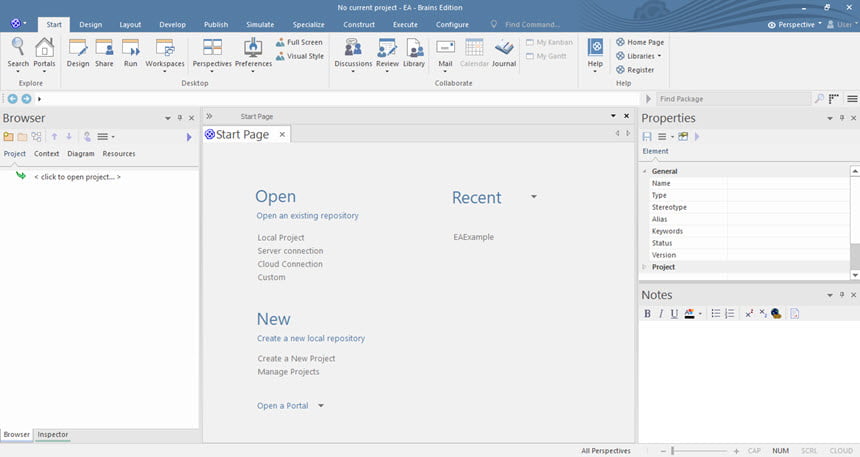Open the Portals menu icon
The height and width of the screenshot is (457, 860).
(44, 53)
